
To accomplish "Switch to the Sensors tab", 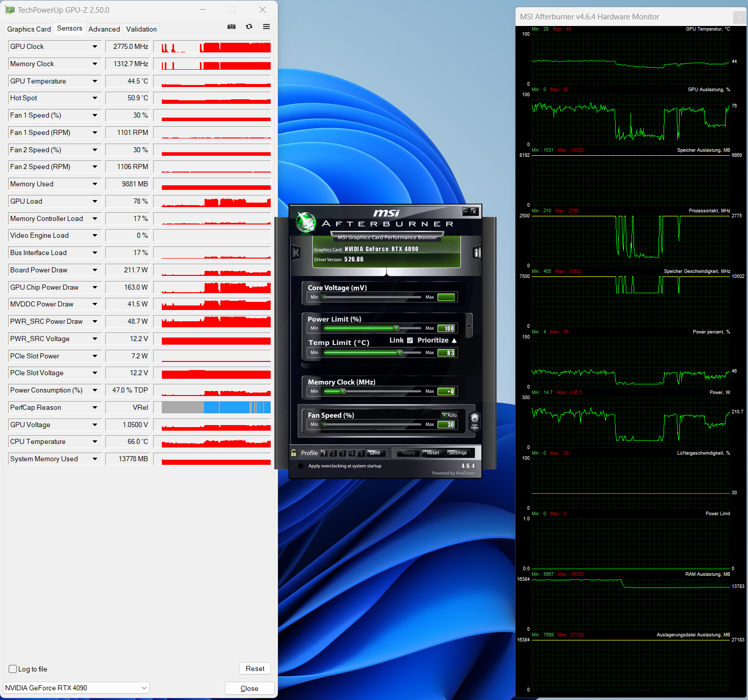I will click(70, 29).
